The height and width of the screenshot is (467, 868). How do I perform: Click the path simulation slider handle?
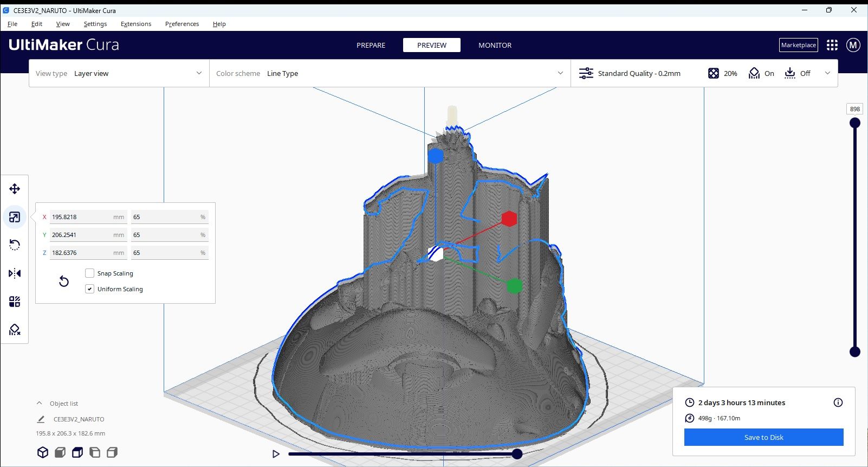click(517, 453)
